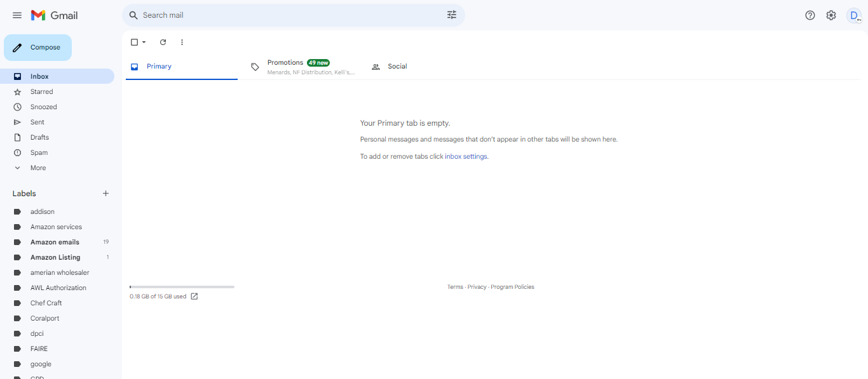Open the Privacy link

click(477, 287)
